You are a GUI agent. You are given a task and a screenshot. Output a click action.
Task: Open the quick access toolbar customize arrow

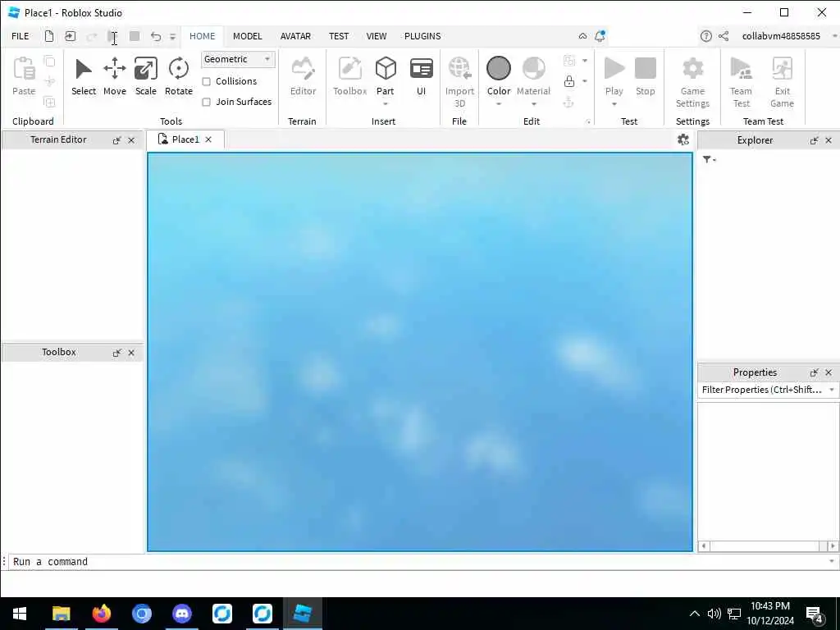tap(172, 37)
